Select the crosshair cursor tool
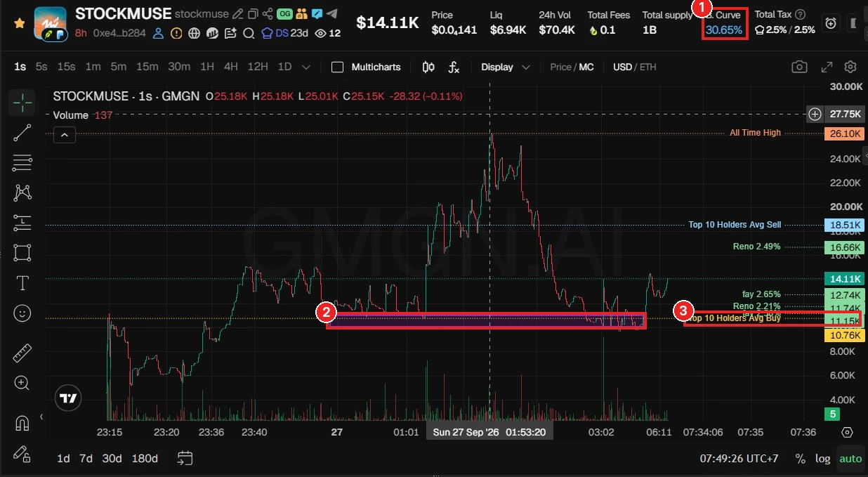This screenshot has width=868, height=477. [x=22, y=103]
